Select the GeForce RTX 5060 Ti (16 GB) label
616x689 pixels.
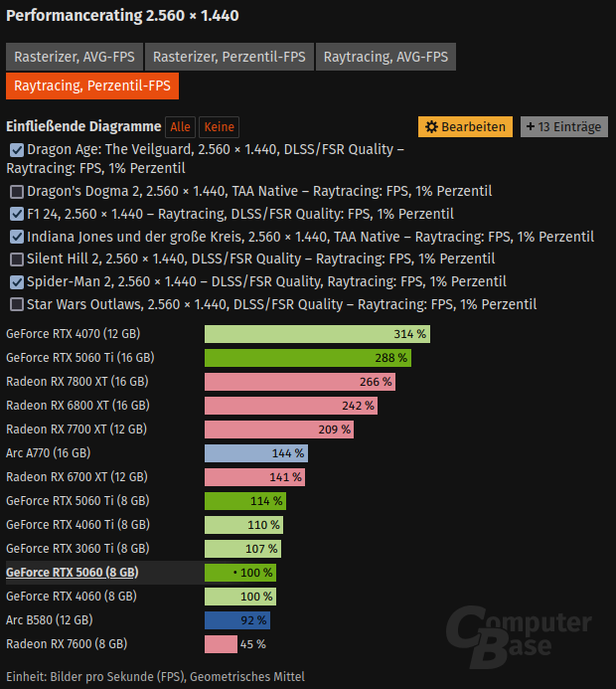pyautogui.click(x=80, y=358)
